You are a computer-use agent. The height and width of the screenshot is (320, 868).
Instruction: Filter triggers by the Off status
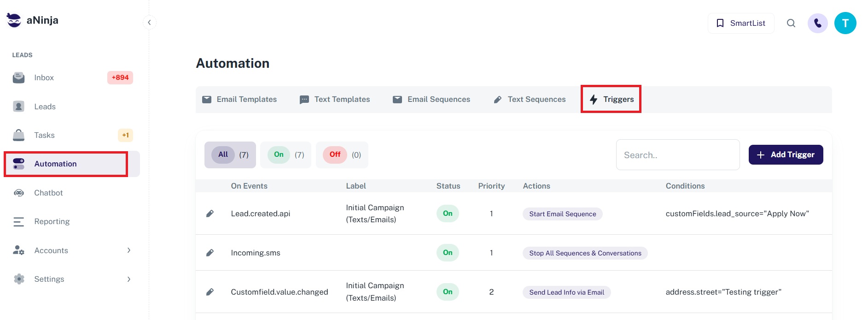click(x=342, y=155)
